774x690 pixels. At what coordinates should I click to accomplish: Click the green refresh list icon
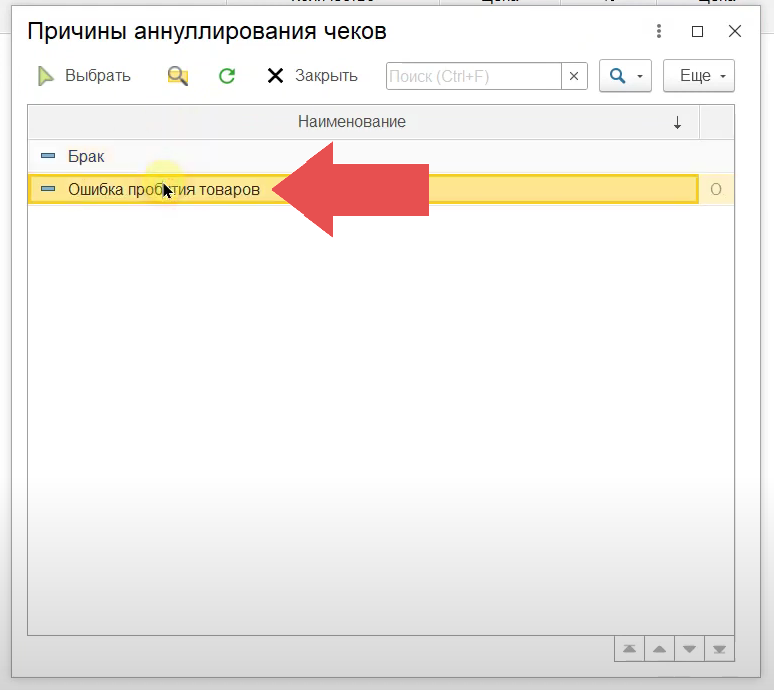(x=227, y=76)
